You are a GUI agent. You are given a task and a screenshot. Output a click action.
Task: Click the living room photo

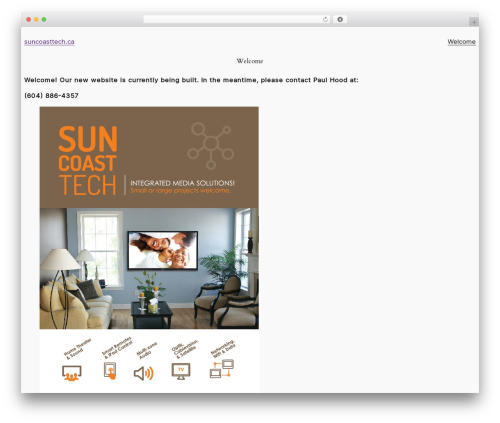tap(149, 268)
